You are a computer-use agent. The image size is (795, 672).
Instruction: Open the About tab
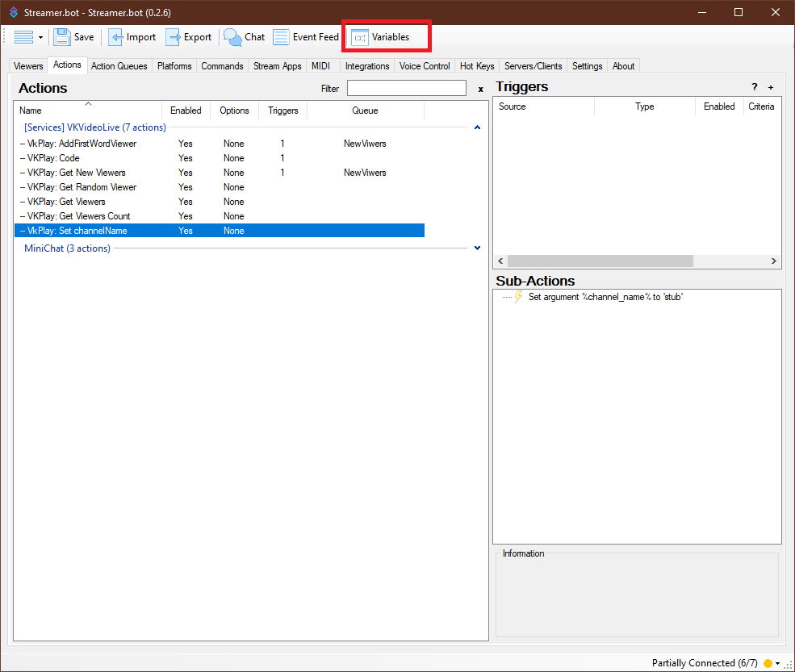[623, 66]
